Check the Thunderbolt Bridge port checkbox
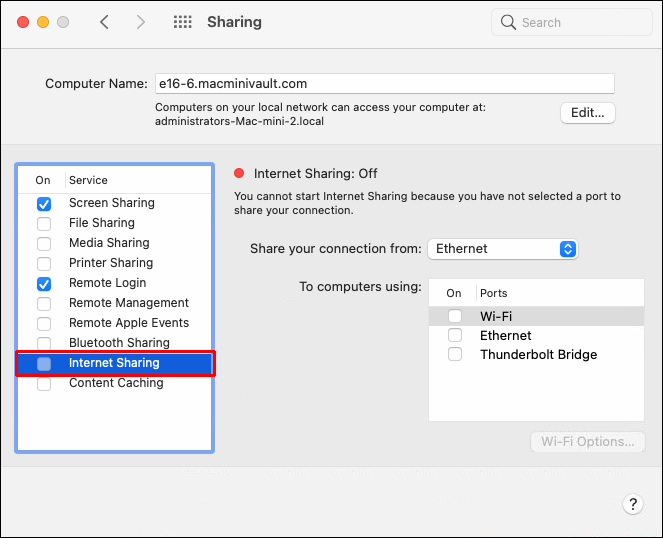 point(455,355)
